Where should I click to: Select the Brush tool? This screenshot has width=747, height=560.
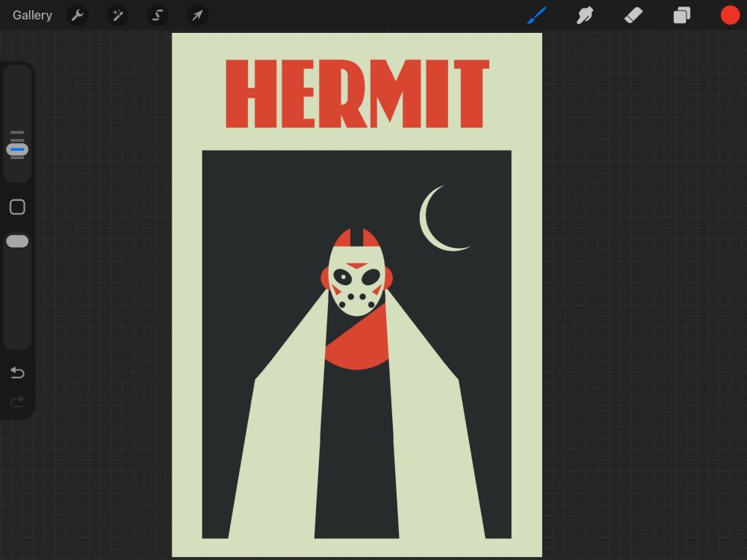pos(537,15)
